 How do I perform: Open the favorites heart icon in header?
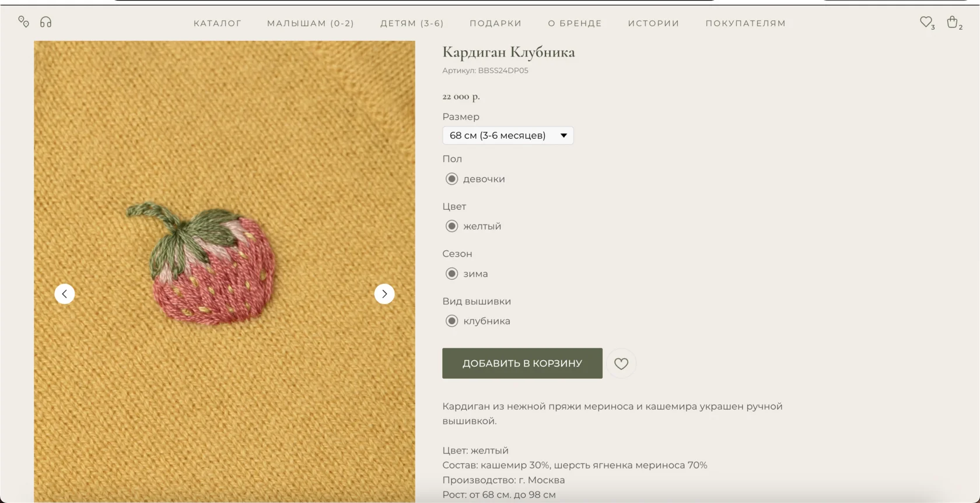click(x=926, y=22)
